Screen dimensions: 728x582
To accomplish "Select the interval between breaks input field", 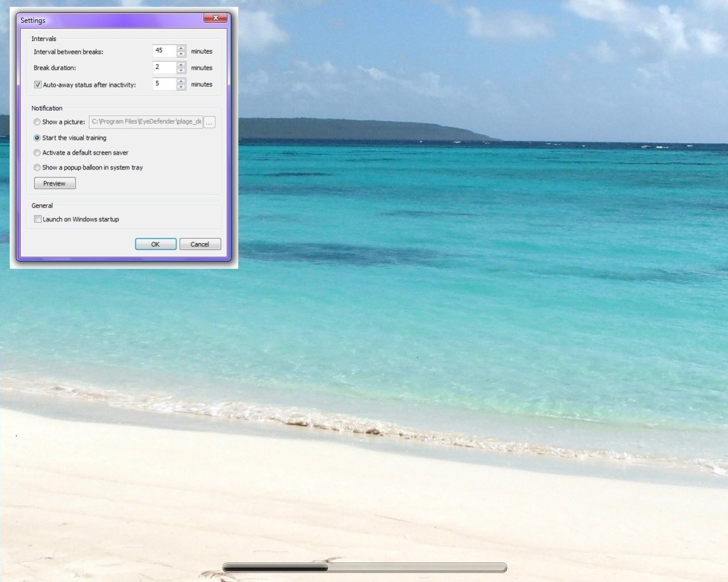I will tap(166, 51).
